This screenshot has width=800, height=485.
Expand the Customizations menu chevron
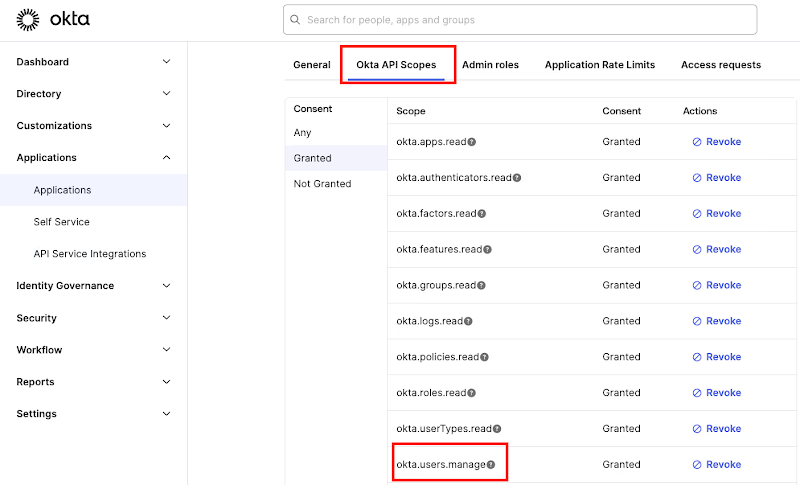tap(166, 125)
